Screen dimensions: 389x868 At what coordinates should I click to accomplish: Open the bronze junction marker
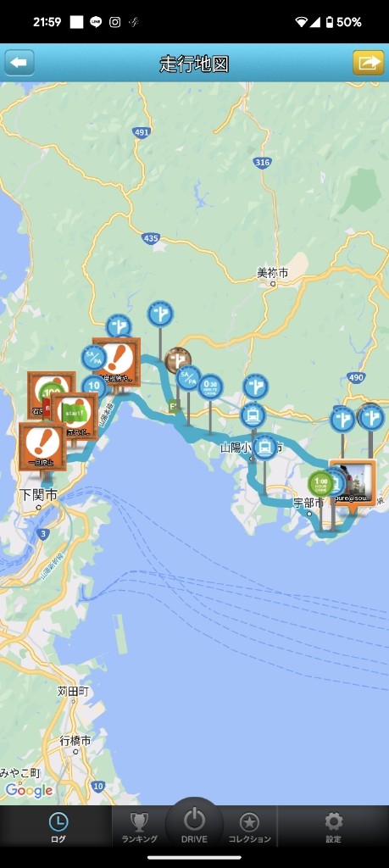[178, 360]
